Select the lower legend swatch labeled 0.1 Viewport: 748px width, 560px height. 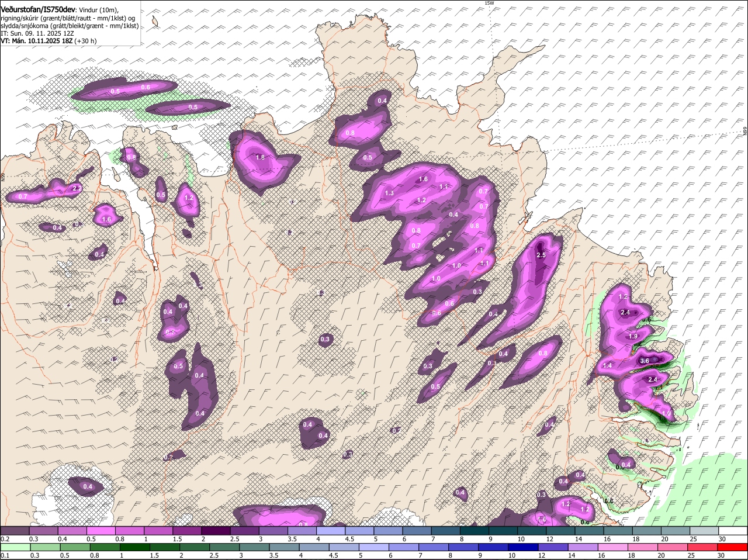click(15, 547)
